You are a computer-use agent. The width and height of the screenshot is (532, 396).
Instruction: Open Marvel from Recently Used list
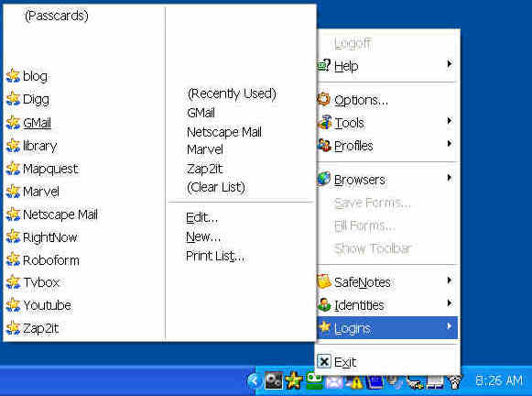(x=205, y=149)
